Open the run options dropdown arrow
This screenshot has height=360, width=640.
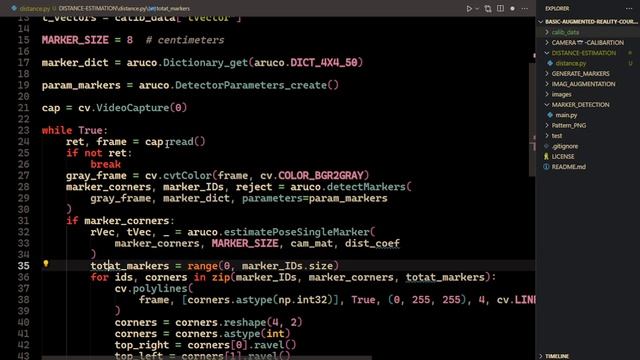click(477, 9)
